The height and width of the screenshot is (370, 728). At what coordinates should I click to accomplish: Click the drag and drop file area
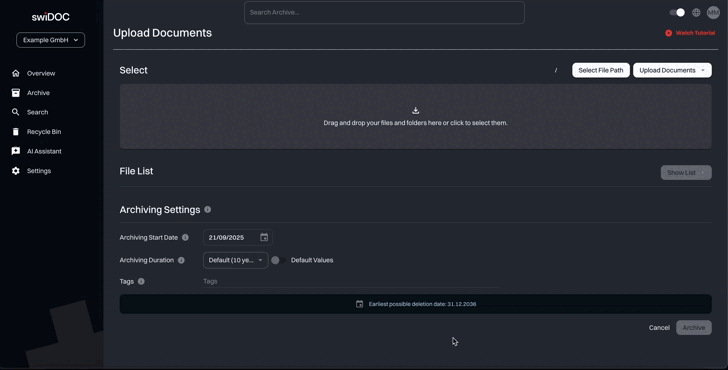(x=416, y=117)
